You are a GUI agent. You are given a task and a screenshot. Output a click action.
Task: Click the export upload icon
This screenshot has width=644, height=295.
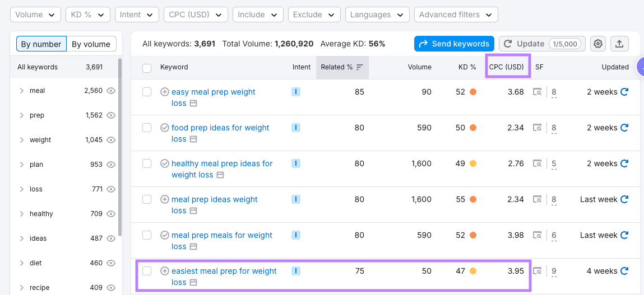point(619,44)
